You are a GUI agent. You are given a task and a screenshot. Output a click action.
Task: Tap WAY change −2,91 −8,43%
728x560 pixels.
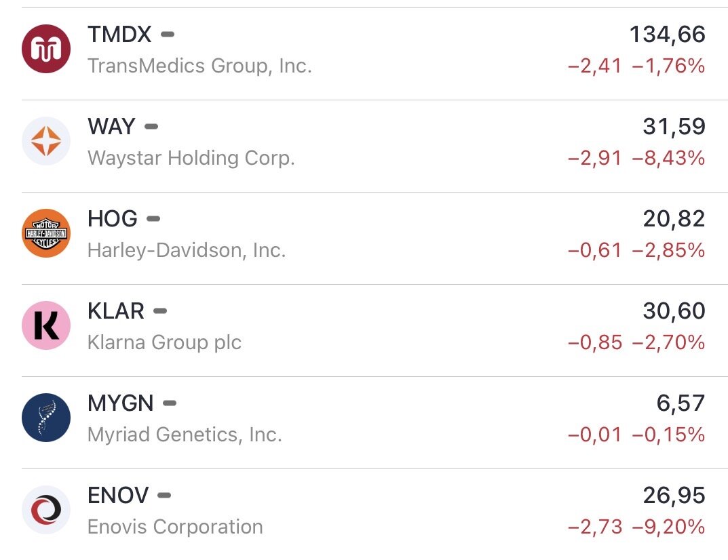[636, 159]
